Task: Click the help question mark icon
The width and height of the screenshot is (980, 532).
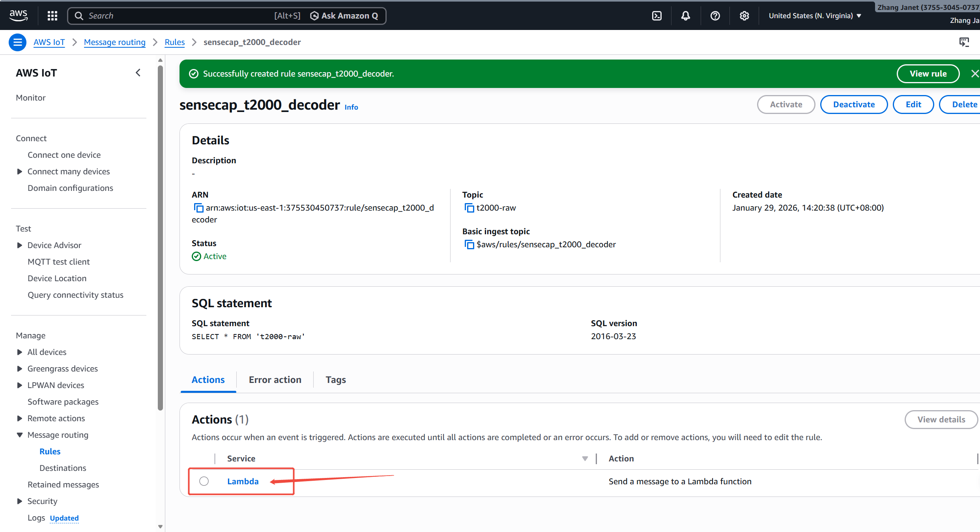Action: [715, 16]
